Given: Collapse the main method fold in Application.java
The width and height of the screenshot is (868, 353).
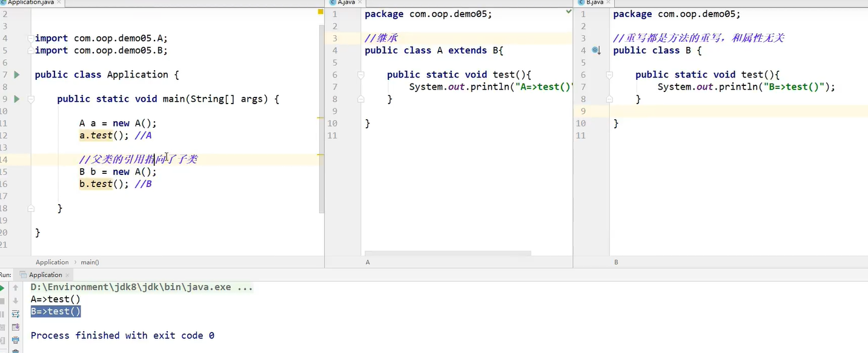Looking at the screenshot, I should pos(31,99).
